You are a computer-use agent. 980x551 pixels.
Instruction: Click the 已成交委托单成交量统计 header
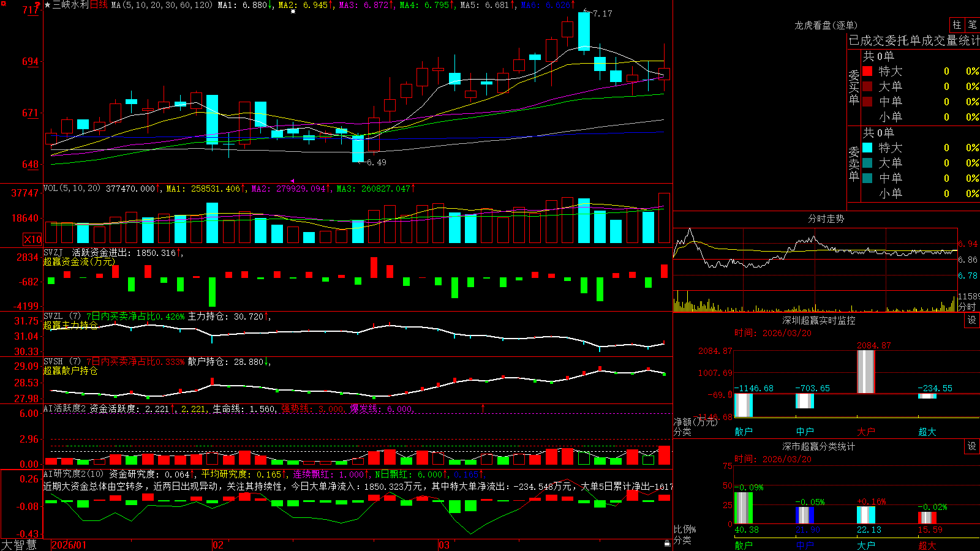[x=914, y=40]
